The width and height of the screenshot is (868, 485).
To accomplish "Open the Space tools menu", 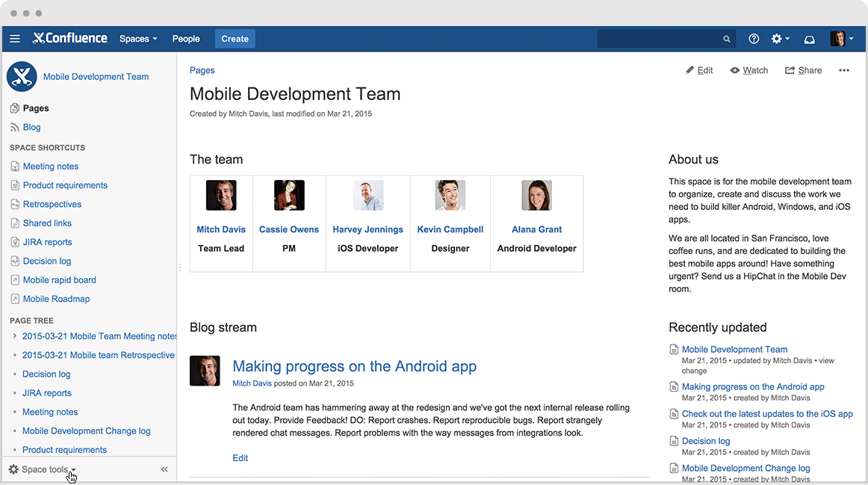I will click(41, 469).
